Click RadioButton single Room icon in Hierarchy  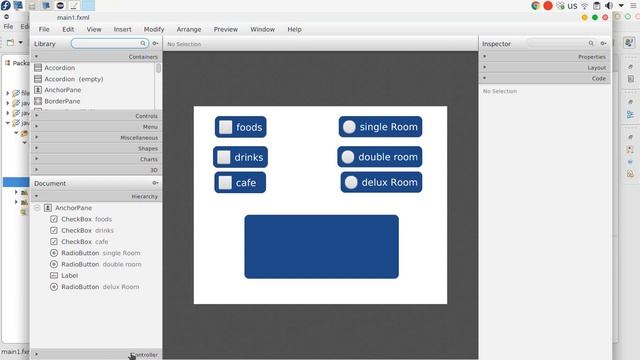point(54,253)
